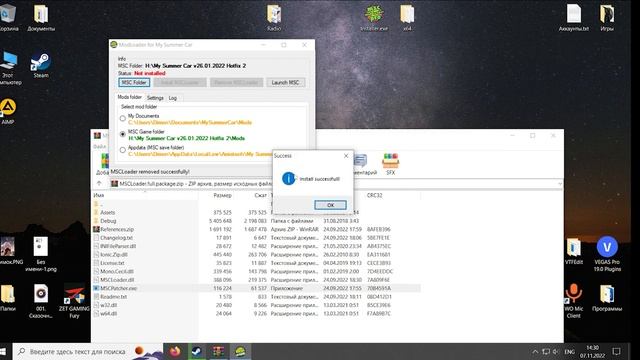Select Mono.Cecil.dll in the archive list

[117, 271]
